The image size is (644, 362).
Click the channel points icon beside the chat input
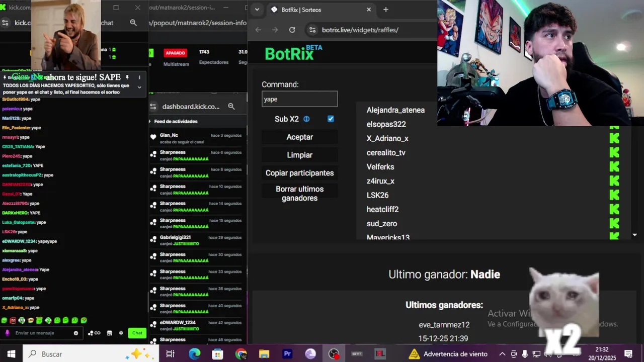pyautogui.click(x=94, y=333)
